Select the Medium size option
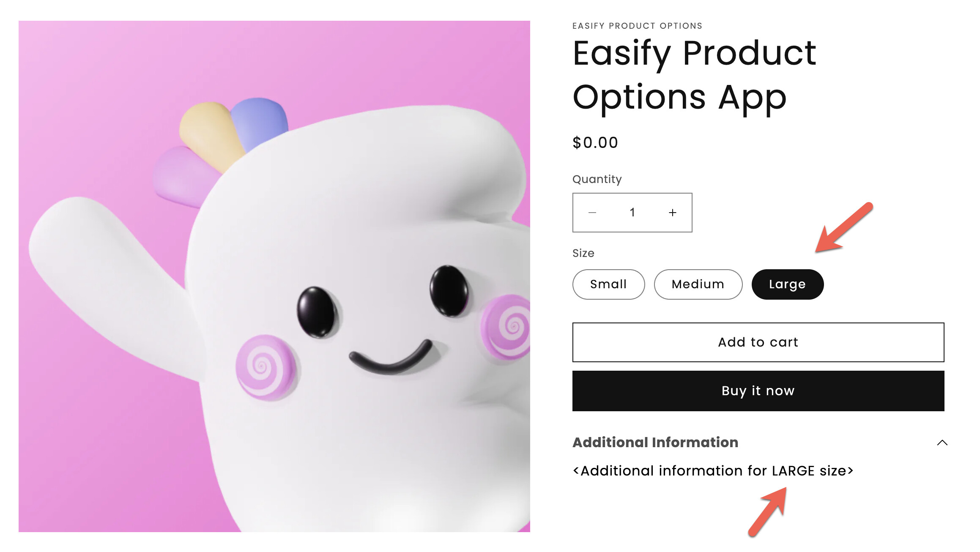The image size is (980, 552). coord(698,284)
